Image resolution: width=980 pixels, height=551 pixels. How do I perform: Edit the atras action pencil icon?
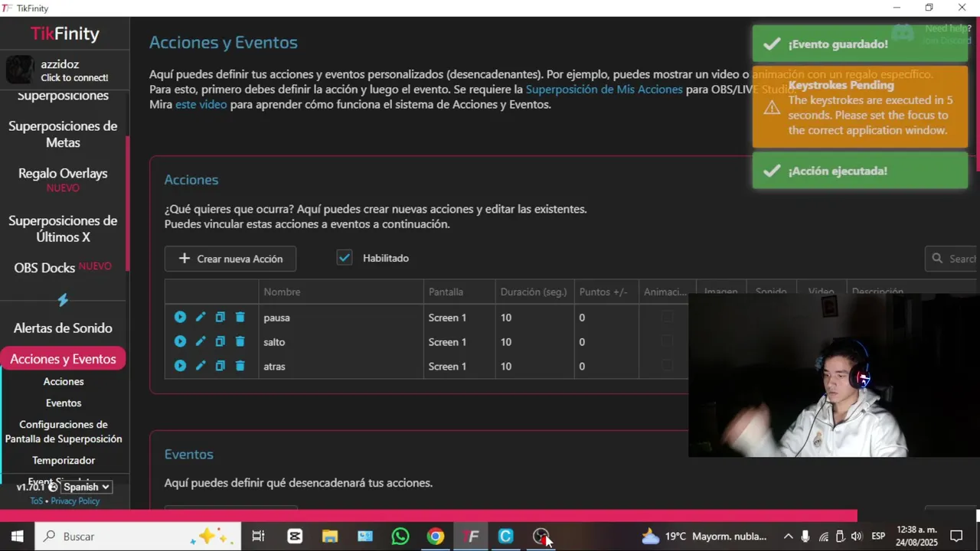point(201,366)
